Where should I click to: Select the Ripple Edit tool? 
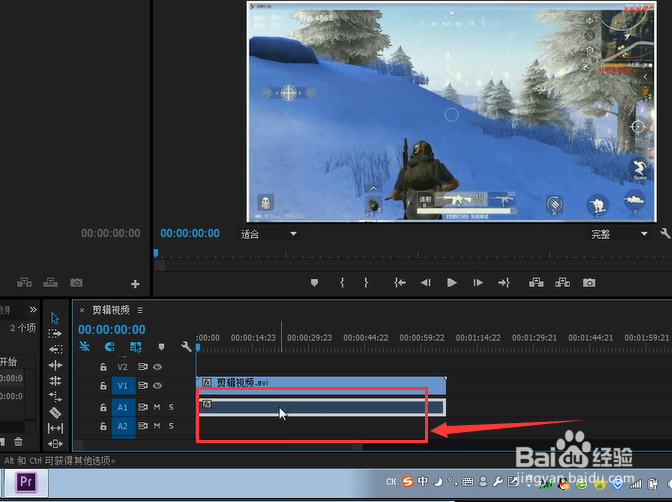55,365
